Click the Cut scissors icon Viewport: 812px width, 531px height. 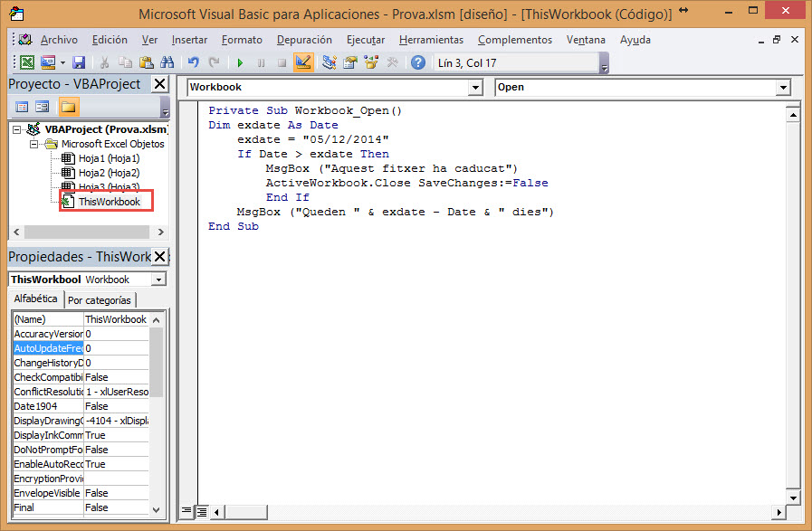tap(105, 62)
